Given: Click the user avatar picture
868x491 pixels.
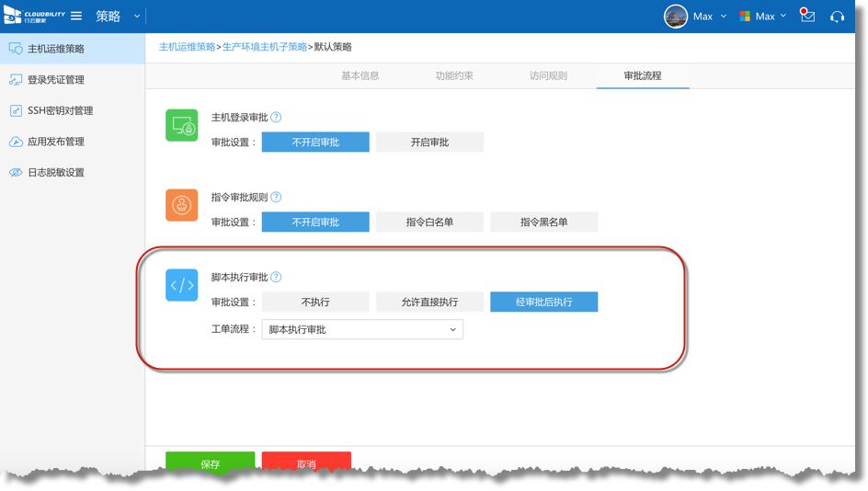Looking at the screenshot, I should click(x=676, y=17).
